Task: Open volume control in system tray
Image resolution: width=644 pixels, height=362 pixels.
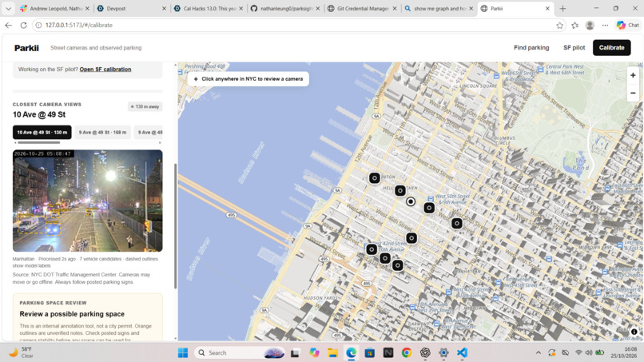Action: tap(589, 352)
